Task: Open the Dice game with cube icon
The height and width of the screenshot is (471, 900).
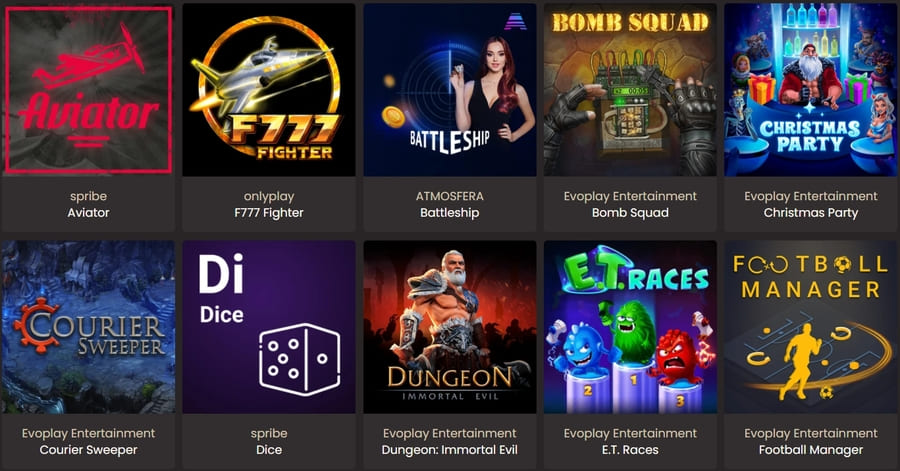Action: click(x=269, y=327)
